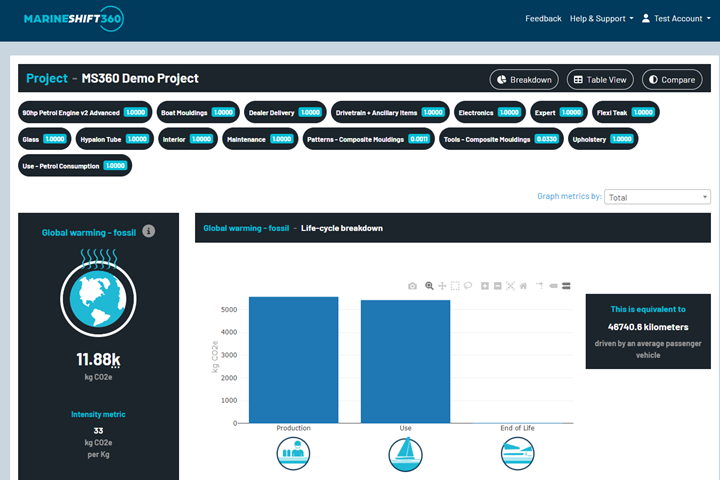Viewport: 720px width, 480px height.
Task: Expand Help & Support menu
Action: 602,19
